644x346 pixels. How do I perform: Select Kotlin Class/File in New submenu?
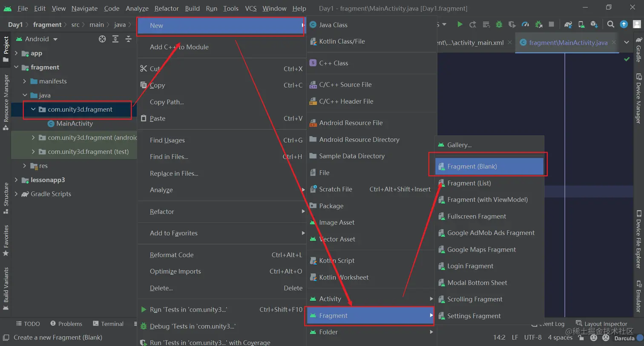371,41
